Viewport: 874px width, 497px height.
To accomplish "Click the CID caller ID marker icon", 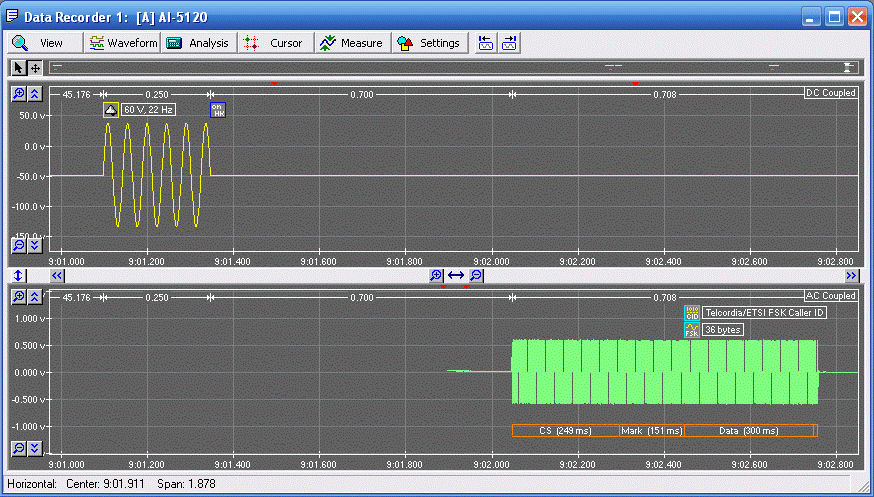I will (x=691, y=313).
